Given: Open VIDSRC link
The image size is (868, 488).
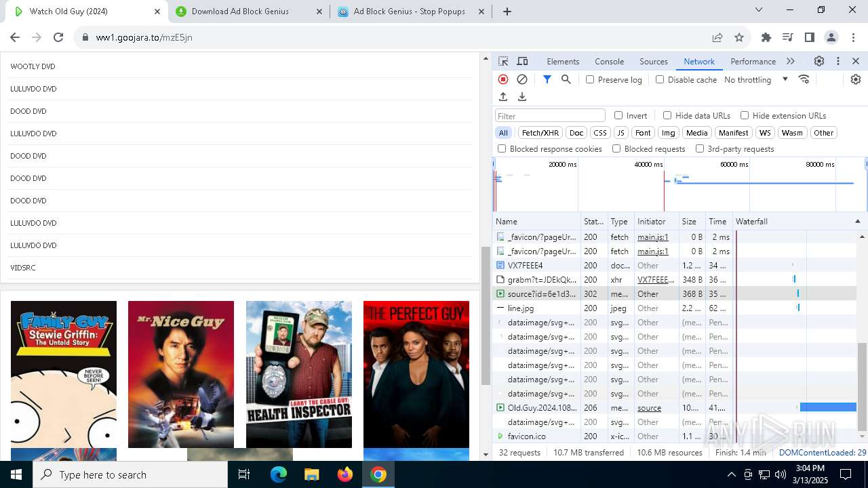Looking at the screenshot, I should (x=23, y=268).
